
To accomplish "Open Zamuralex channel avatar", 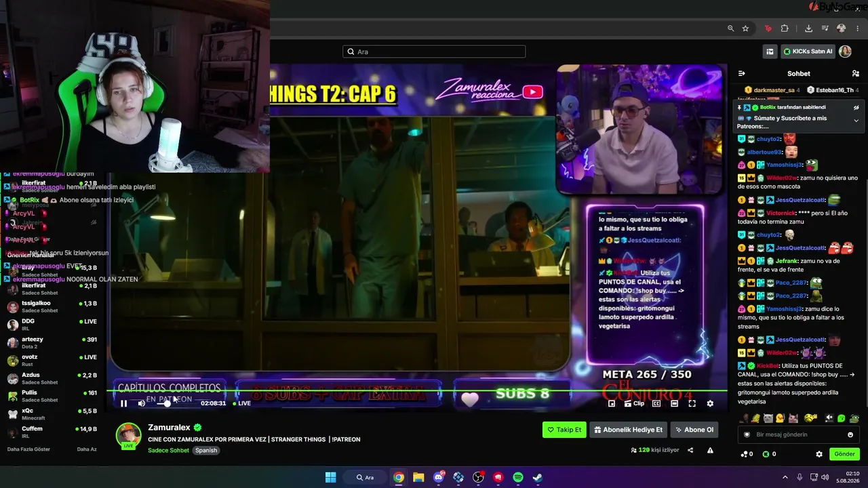I will (x=128, y=436).
